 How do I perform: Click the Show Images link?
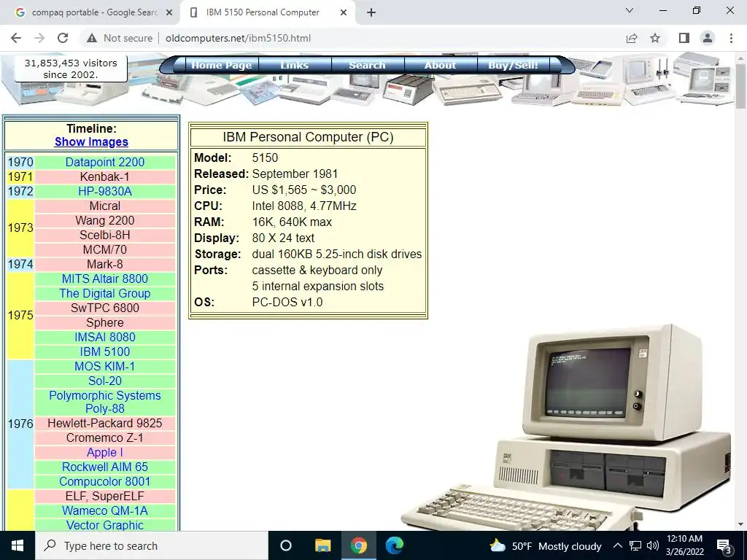click(x=91, y=142)
